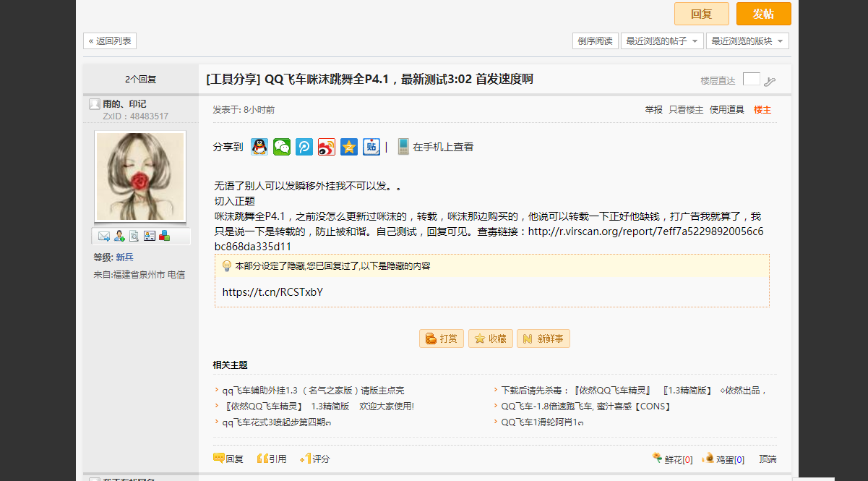Share post to Tencent Pengyou icon
This screenshot has width=868, height=481.
tap(304, 146)
